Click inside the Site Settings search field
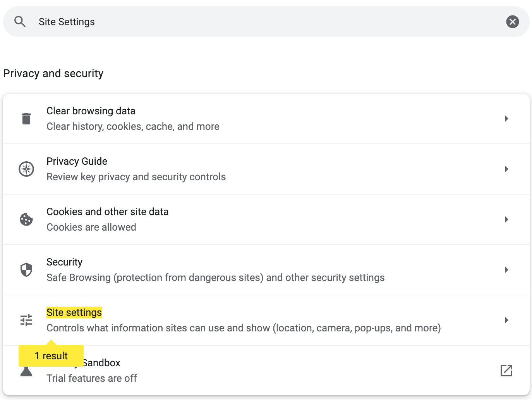 tap(232, 22)
